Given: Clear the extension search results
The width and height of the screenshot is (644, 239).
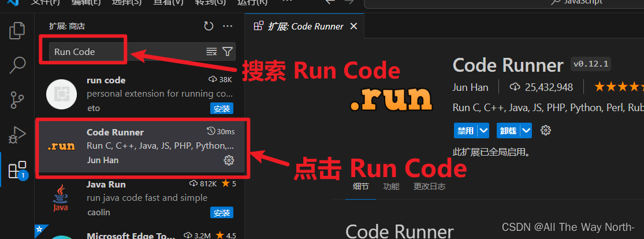Looking at the screenshot, I should tap(211, 52).
